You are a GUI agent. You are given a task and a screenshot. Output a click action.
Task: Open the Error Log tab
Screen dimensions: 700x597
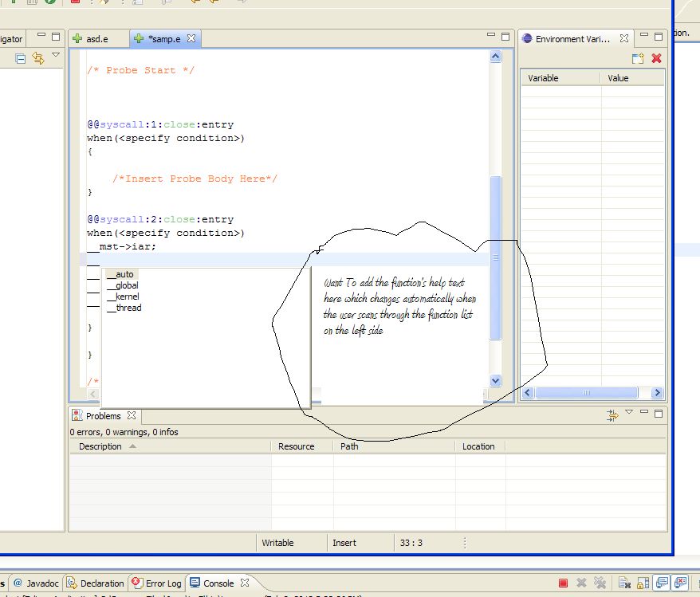click(157, 583)
